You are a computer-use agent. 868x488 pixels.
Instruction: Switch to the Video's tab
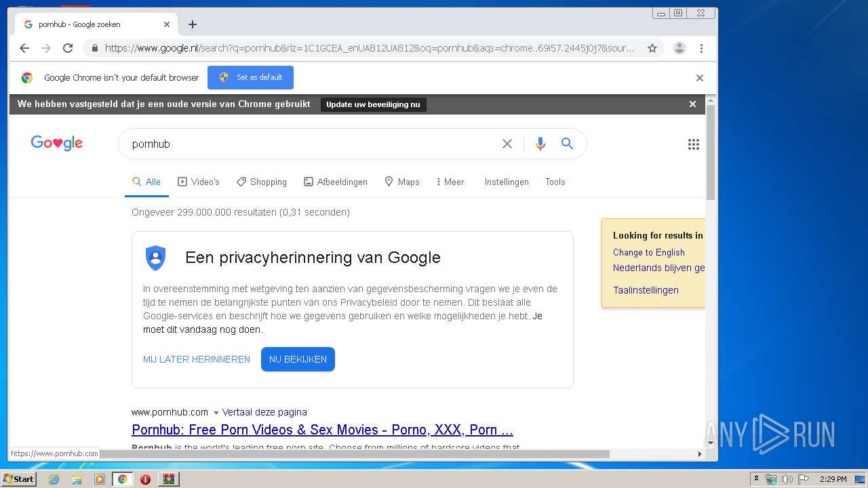coord(199,182)
